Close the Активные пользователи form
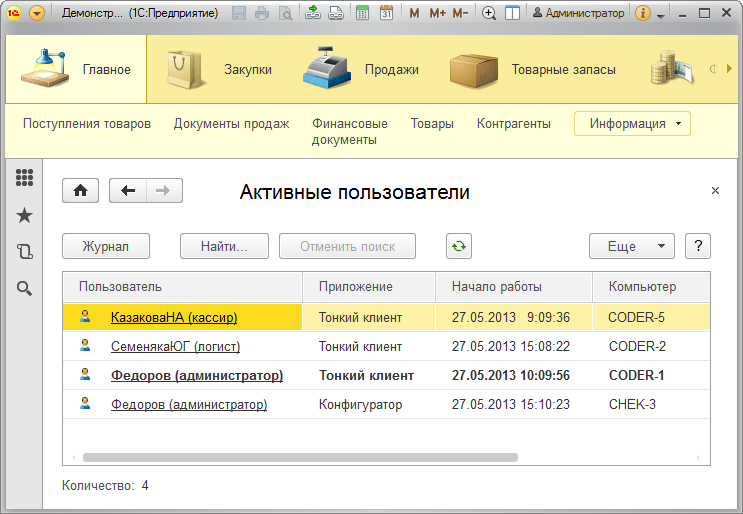The width and height of the screenshot is (743, 514). click(716, 190)
